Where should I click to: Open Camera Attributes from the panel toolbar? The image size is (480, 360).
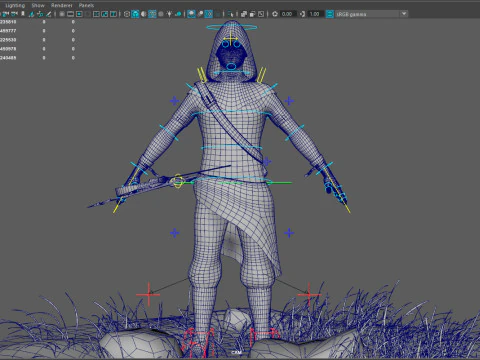click(14, 14)
